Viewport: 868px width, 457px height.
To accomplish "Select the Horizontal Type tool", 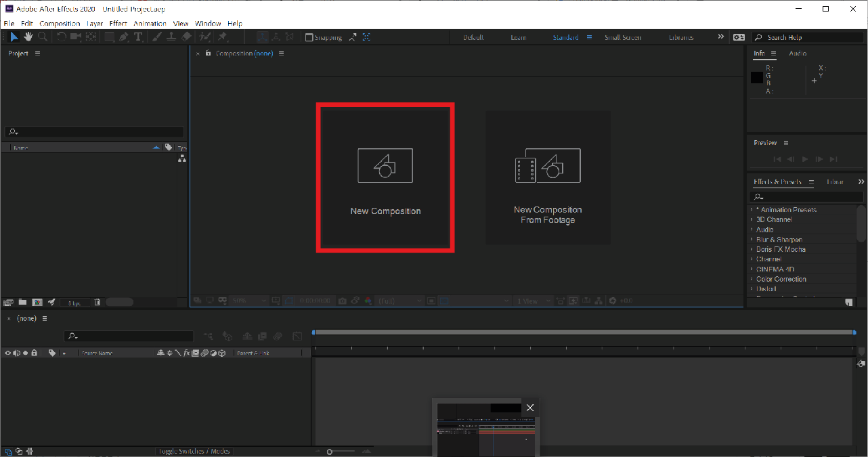I will click(x=138, y=37).
